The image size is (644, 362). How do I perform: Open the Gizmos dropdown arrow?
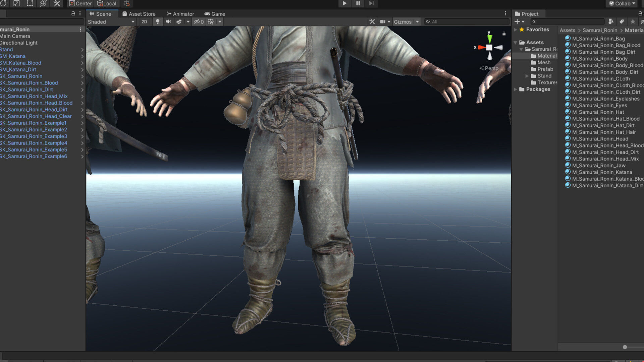pyautogui.click(x=417, y=22)
